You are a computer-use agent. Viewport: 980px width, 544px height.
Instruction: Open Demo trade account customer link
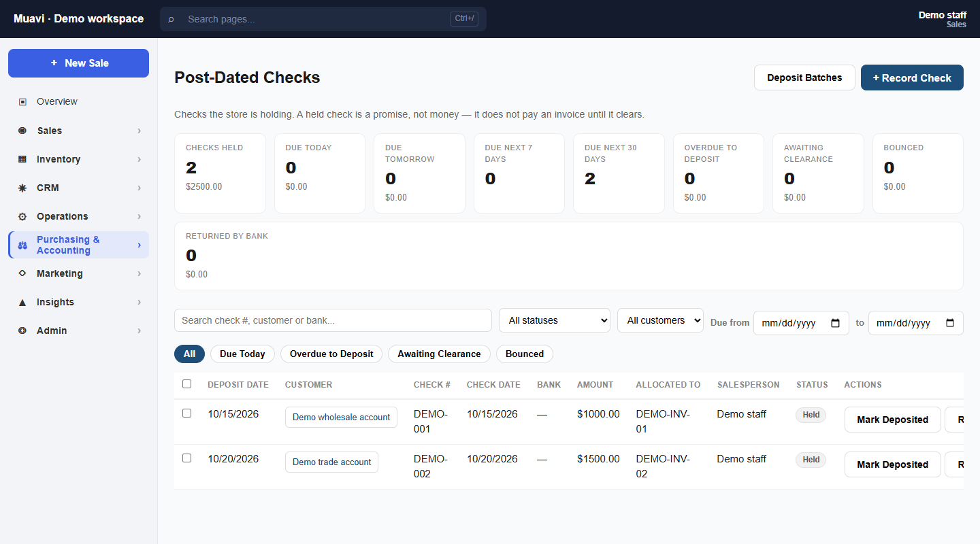click(x=331, y=462)
